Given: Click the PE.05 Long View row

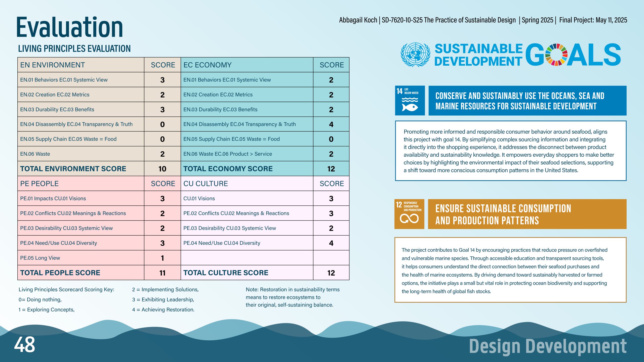Looking at the screenshot, I should click(99, 258).
